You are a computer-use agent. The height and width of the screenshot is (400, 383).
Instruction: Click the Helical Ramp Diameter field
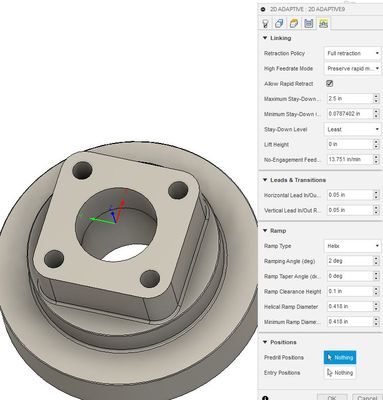click(349, 306)
